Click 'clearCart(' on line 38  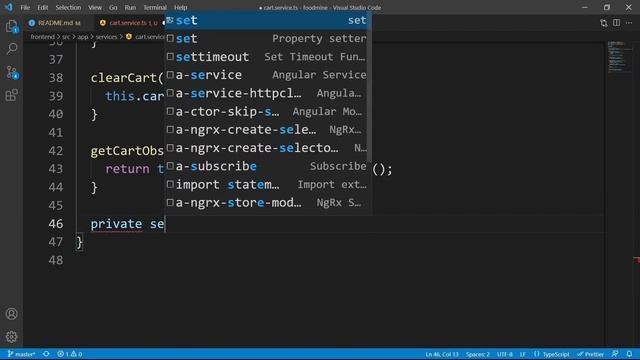coord(127,78)
